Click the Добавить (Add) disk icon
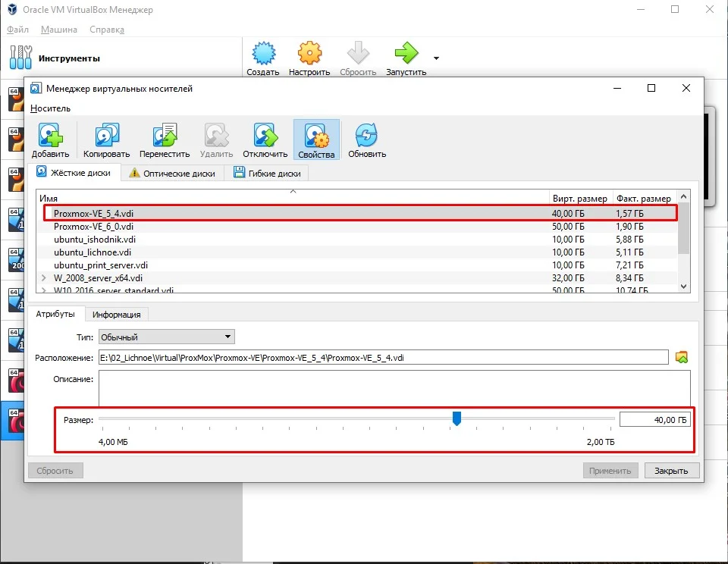The height and width of the screenshot is (564, 728). (50, 135)
